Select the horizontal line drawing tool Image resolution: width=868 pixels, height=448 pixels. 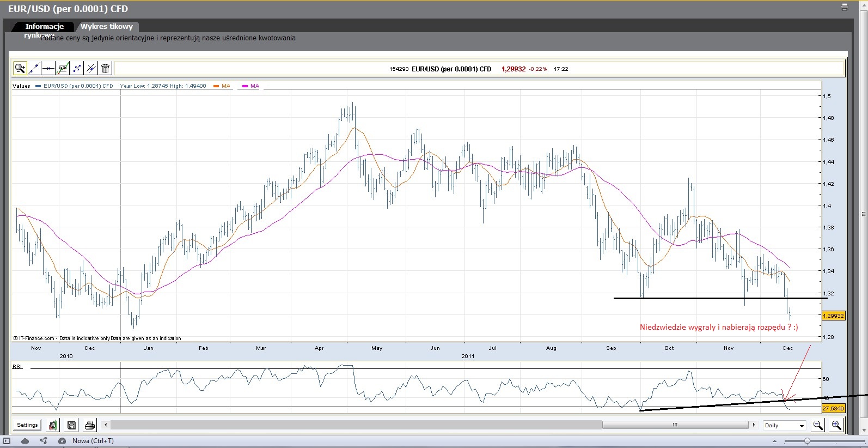pos(48,68)
